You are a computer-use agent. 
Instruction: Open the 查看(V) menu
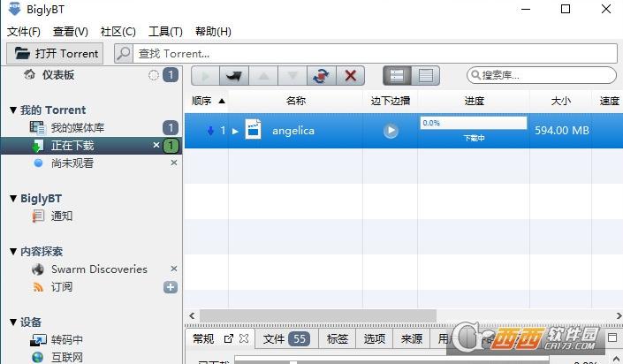71,32
